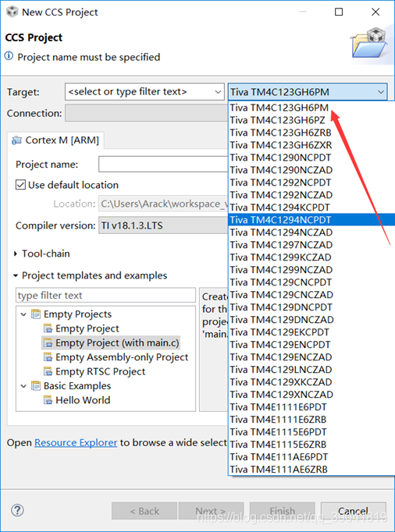Select Tiva TM4C1290NCZAD from list
The height and width of the screenshot is (532, 395).
[x=311, y=170]
